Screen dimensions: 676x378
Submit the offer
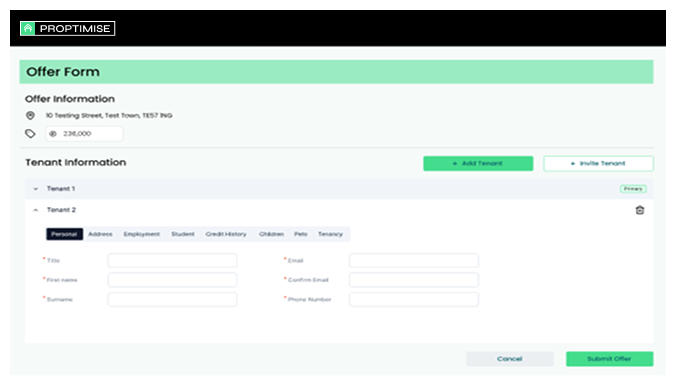pyautogui.click(x=610, y=359)
